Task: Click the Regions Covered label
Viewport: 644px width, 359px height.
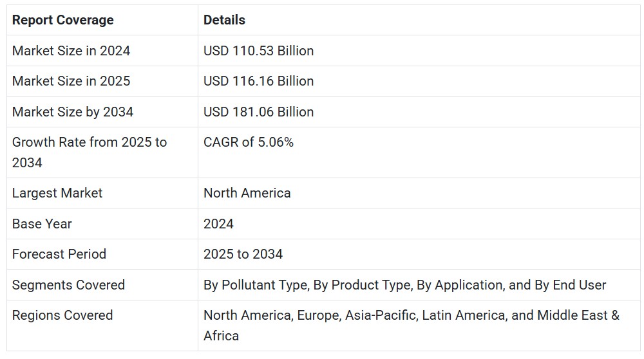Action: click(x=62, y=315)
